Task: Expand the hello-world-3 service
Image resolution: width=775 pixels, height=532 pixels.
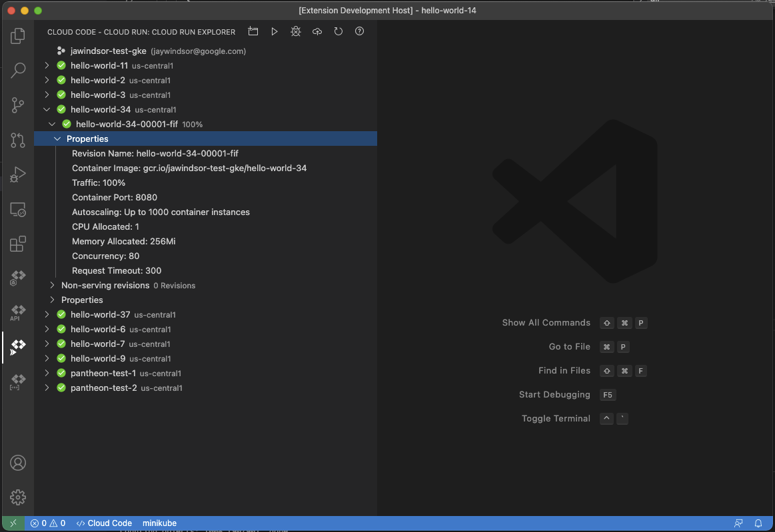Action: pos(47,95)
